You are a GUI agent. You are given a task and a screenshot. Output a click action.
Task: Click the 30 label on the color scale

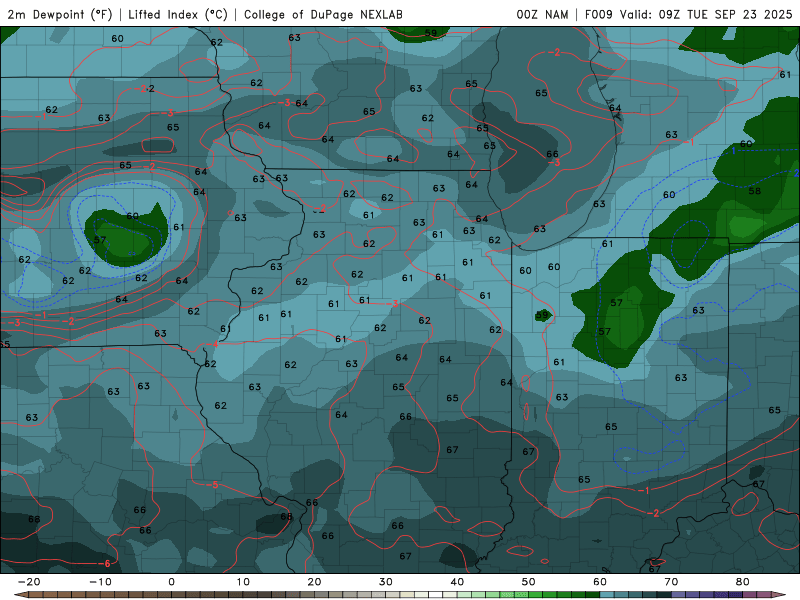coord(386,582)
